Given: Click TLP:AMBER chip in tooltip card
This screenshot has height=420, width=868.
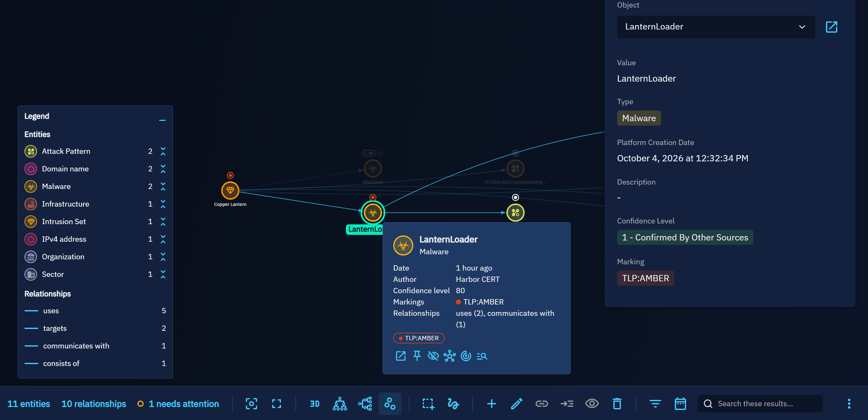Looking at the screenshot, I should [419, 338].
